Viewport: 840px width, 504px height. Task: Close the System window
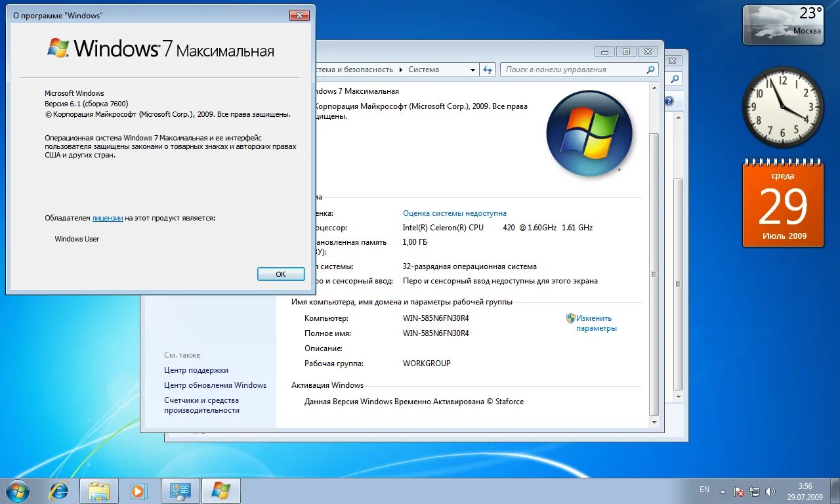coord(648,51)
